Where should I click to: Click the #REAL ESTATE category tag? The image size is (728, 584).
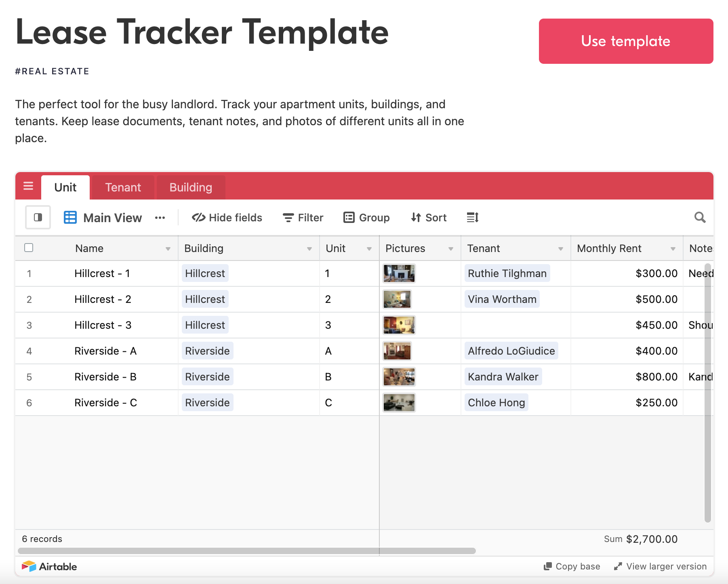pos(52,71)
